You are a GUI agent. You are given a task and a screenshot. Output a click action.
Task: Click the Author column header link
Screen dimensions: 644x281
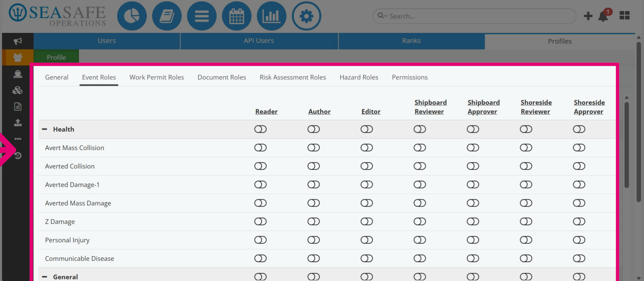coord(319,111)
